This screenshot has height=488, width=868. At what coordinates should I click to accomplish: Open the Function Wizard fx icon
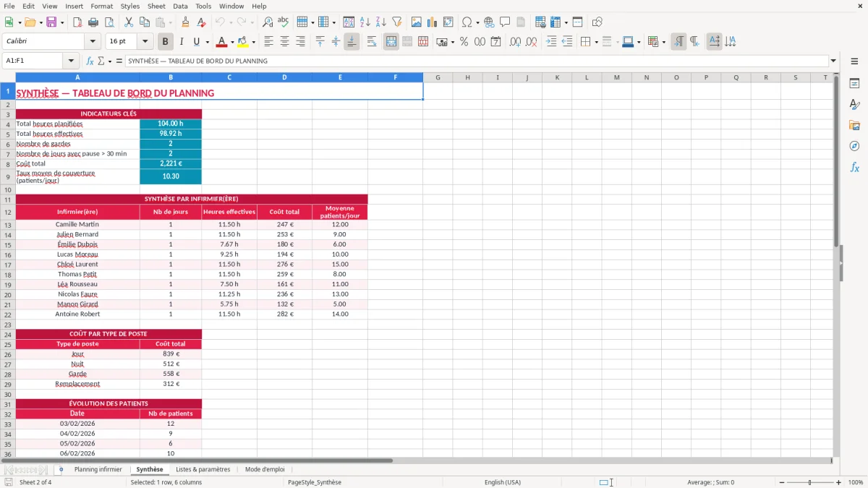tap(90, 61)
